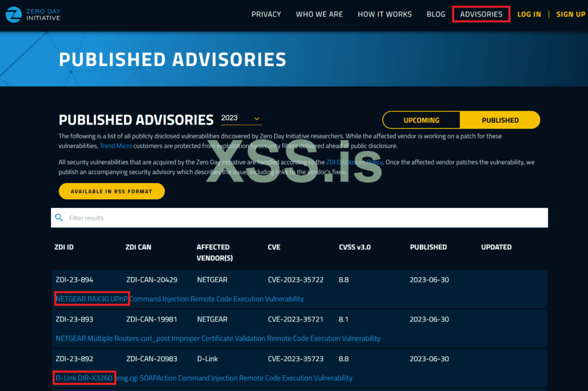Click the Sign Up link
588x391 pixels.
[571, 14]
